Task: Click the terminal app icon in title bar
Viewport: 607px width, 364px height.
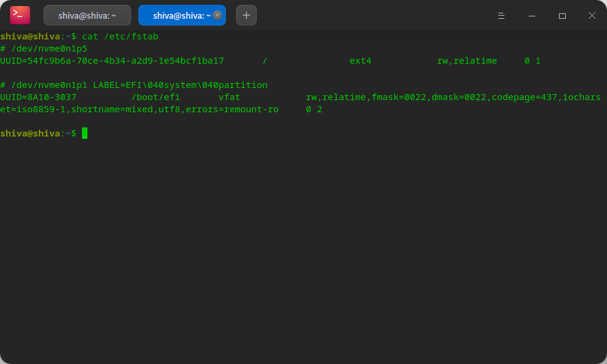Action: [20, 15]
